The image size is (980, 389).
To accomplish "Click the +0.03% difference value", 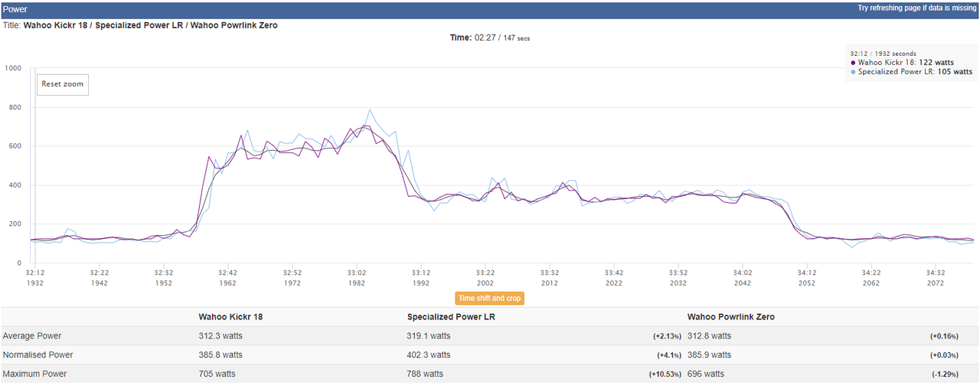I will click(944, 355).
